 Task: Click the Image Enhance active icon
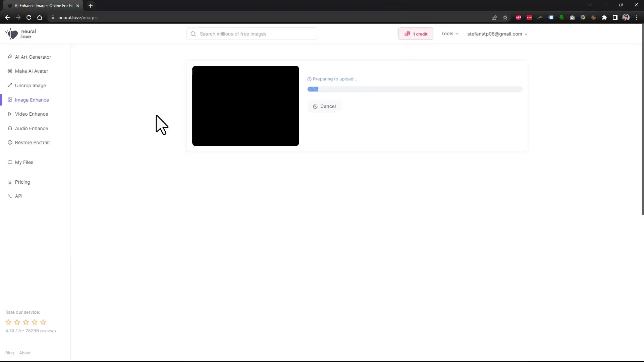tap(10, 100)
